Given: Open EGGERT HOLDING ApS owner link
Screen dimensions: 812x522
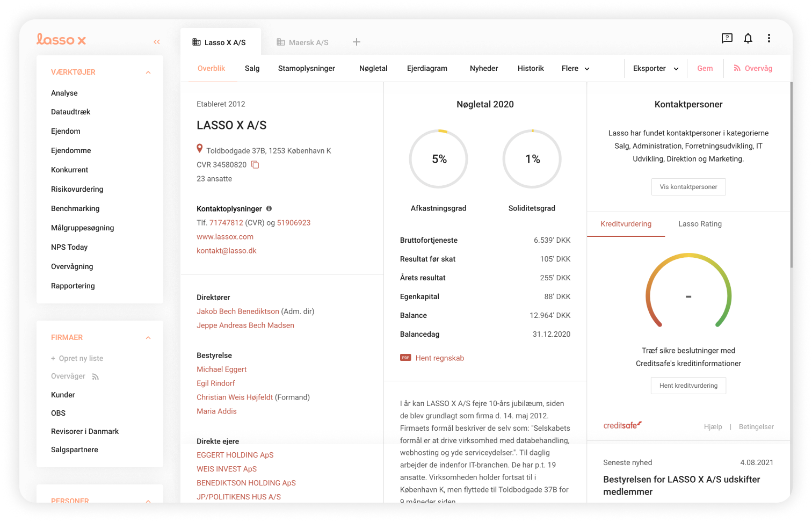Looking at the screenshot, I should [x=235, y=455].
